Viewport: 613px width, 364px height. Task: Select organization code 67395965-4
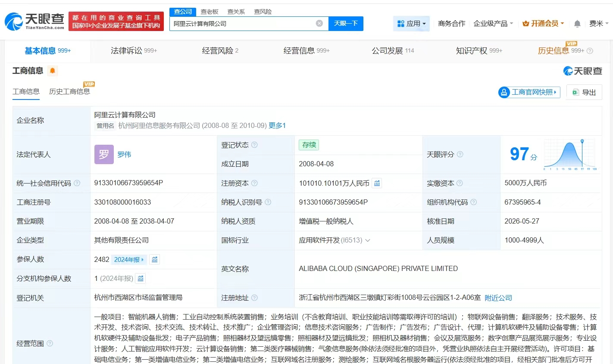tap(522, 202)
